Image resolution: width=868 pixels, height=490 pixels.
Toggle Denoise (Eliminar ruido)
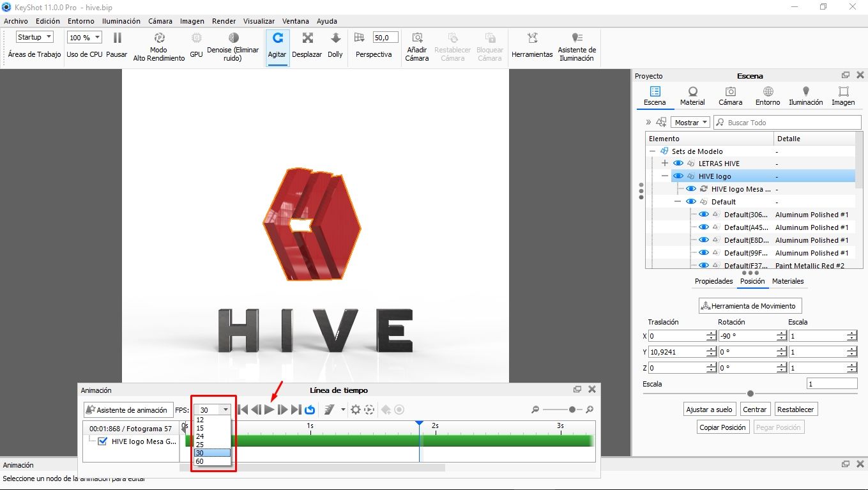[x=233, y=47]
